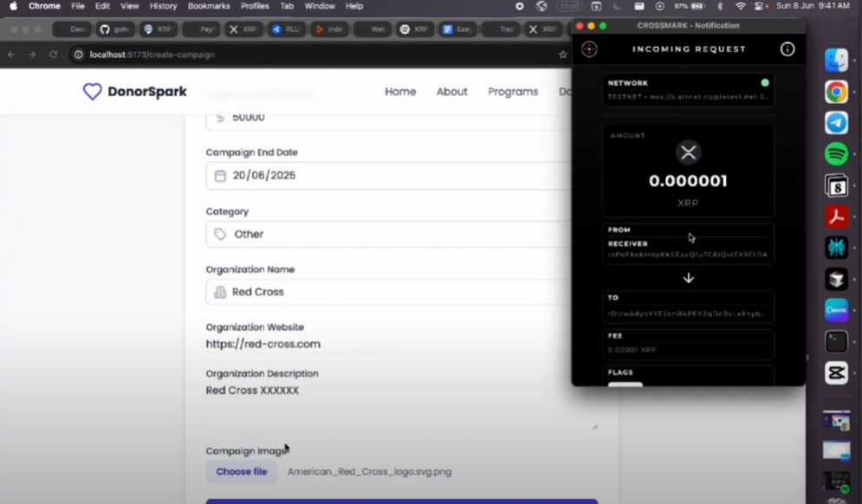The image size is (862, 504).
Task: Go to the Programs nav link
Action: 513,92
